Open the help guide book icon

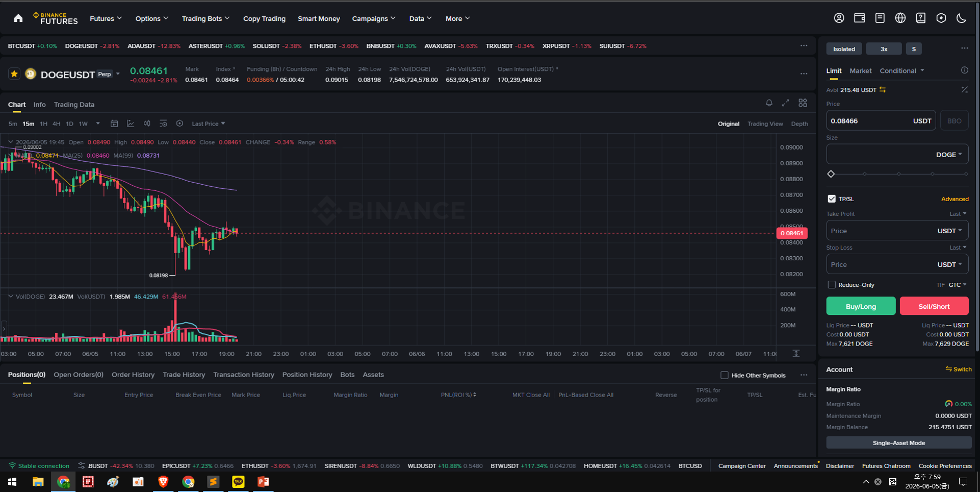click(920, 18)
